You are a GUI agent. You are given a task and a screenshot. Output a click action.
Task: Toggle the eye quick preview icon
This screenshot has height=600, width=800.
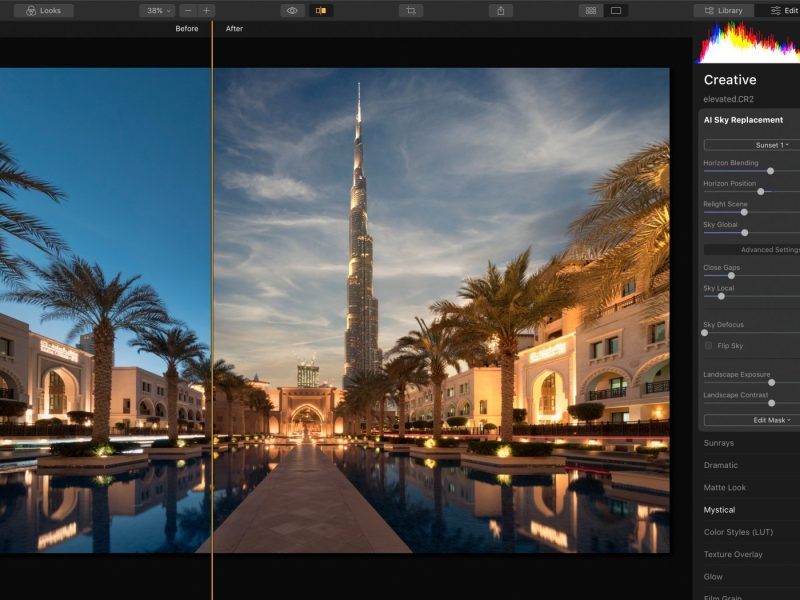click(292, 11)
